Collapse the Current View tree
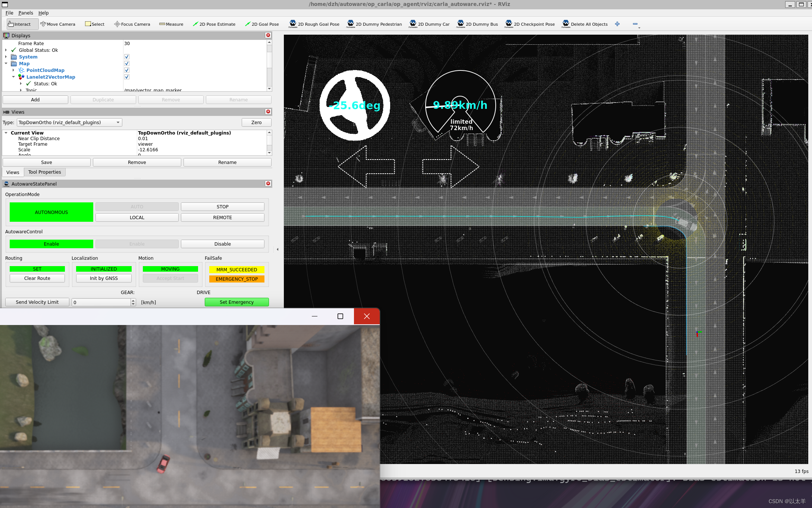Screen dimensions: 812x508 point(6,133)
